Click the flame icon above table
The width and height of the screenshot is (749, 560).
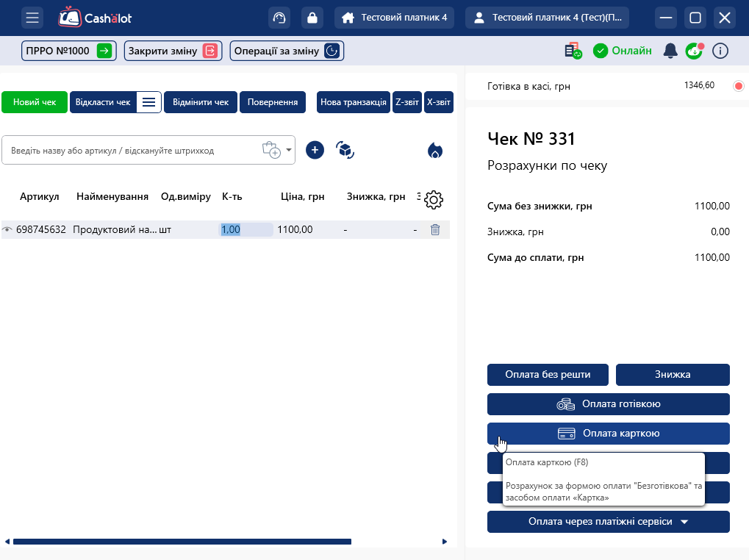[x=435, y=151]
